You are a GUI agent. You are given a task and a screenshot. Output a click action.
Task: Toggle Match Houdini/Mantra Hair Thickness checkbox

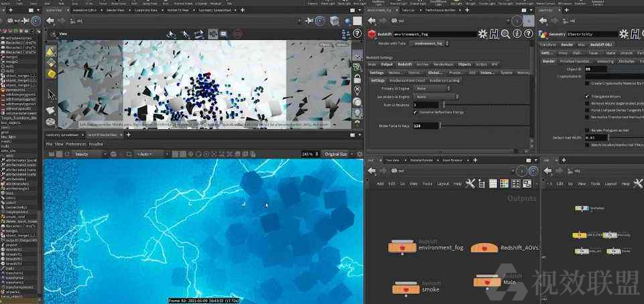587,145
